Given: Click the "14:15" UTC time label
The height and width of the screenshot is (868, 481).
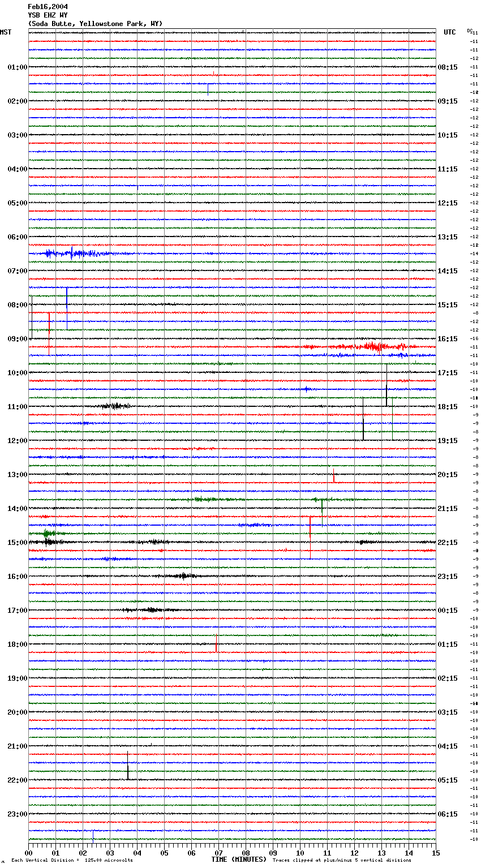Looking at the screenshot, I should [x=448, y=271].
